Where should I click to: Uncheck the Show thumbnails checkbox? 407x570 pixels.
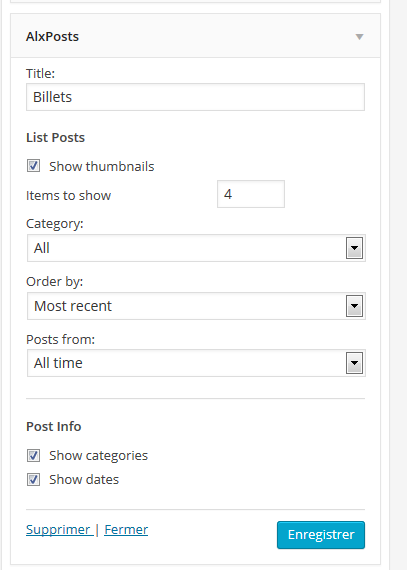(x=33, y=166)
